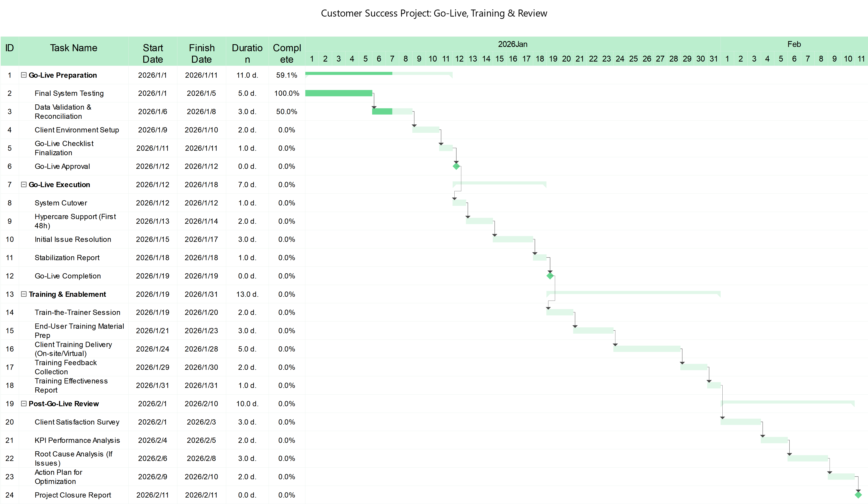
Task: Select the Data Validation & Reconciliation bar
Action: click(392, 111)
